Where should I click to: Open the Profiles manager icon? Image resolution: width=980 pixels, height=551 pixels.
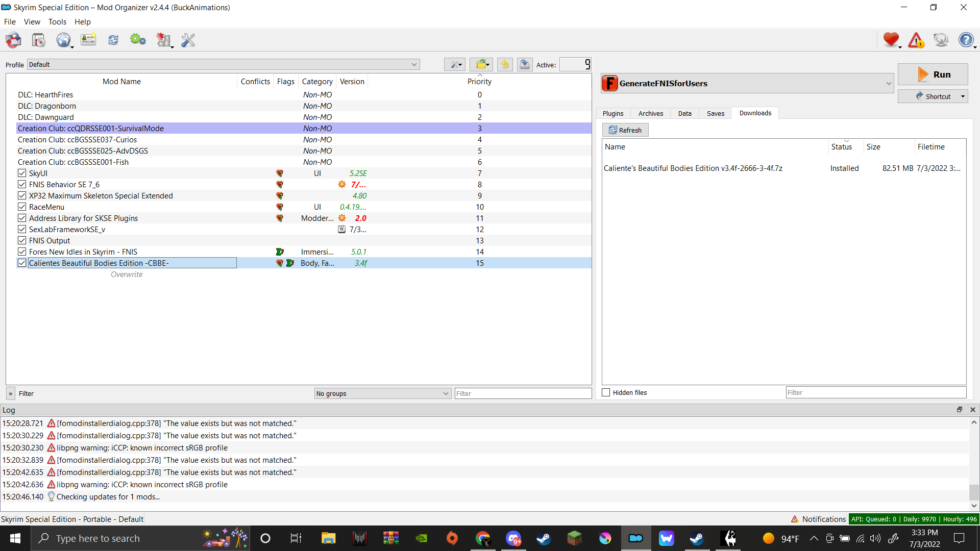[x=88, y=40]
